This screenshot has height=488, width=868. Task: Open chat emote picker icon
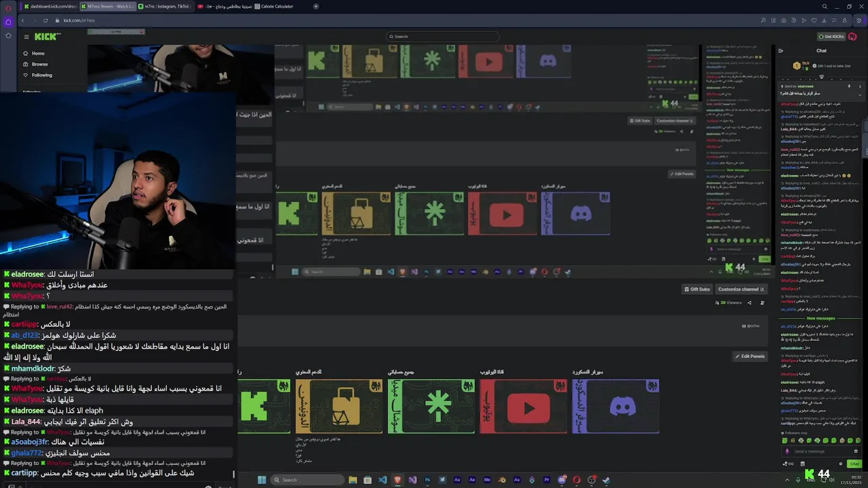click(x=856, y=451)
